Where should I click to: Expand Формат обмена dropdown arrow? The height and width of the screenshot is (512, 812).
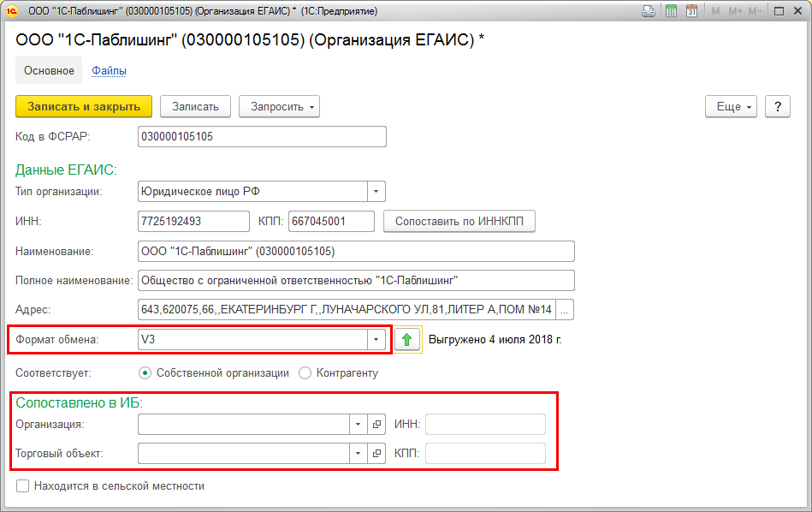(376, 340)
